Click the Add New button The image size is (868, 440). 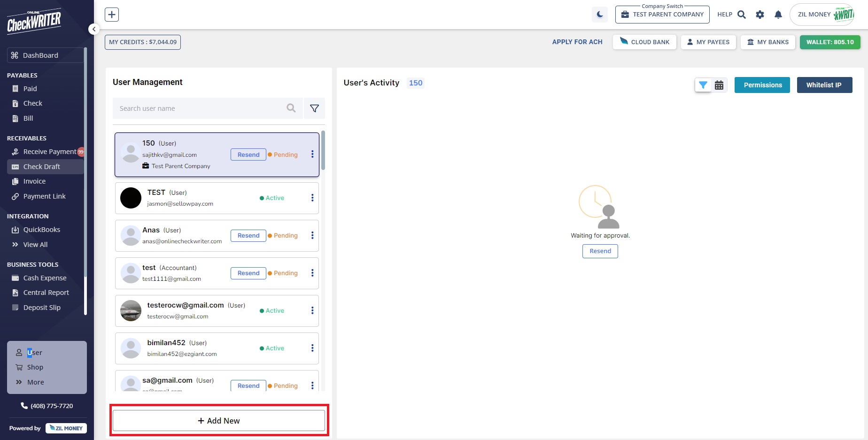219,421
